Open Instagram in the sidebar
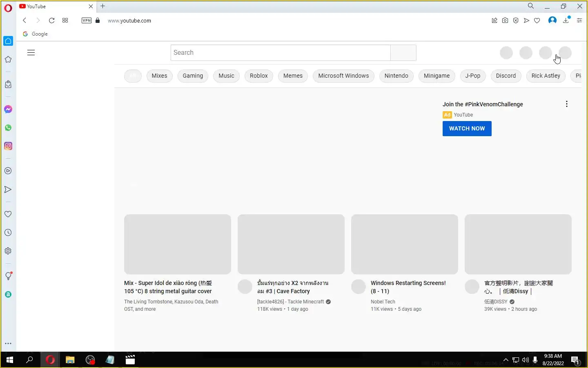Screen dimensions: 588x368 point(8,146)
